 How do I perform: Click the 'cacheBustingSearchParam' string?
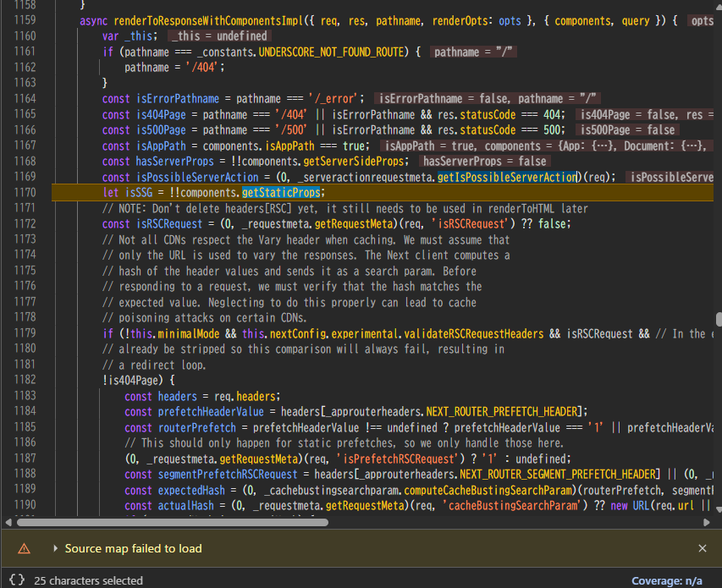coord(513,506)
